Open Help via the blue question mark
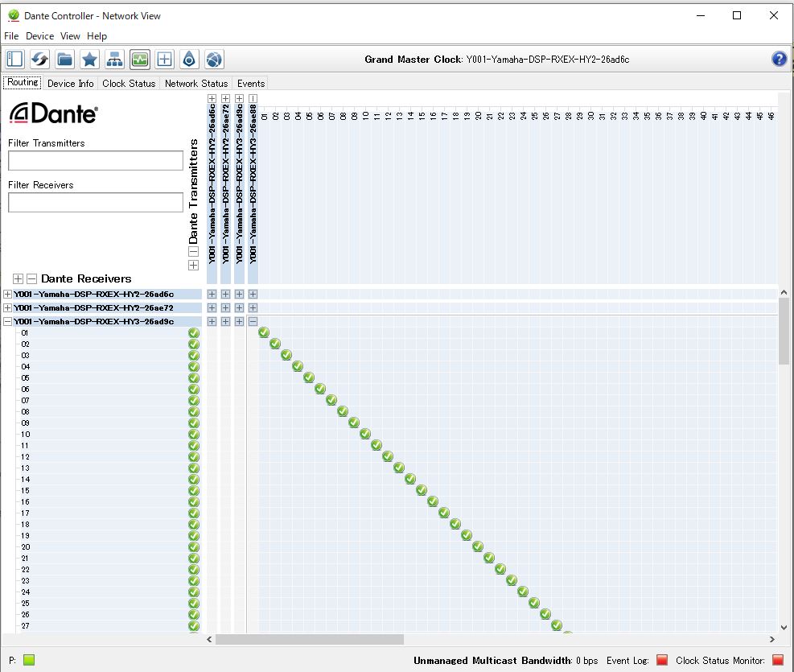794x672 pixels. coord(779,59)
